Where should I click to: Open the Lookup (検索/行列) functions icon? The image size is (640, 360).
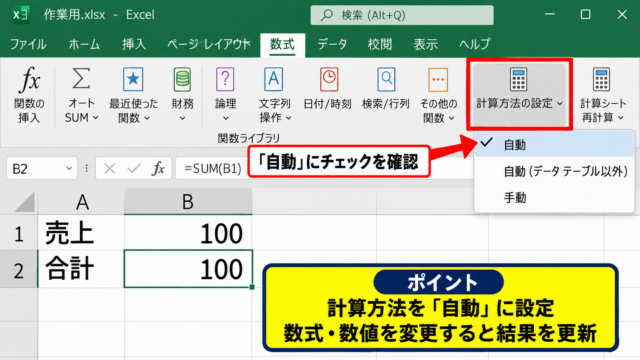386,79
